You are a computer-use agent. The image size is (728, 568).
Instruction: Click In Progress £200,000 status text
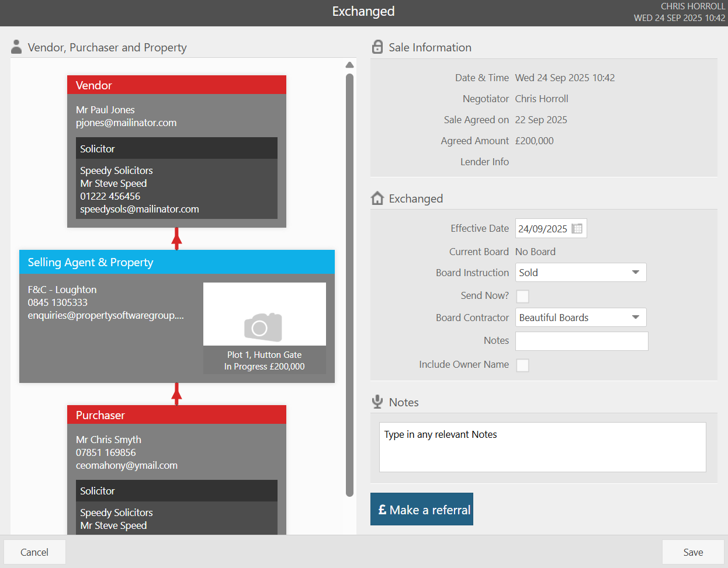click(x=265, y=367)
